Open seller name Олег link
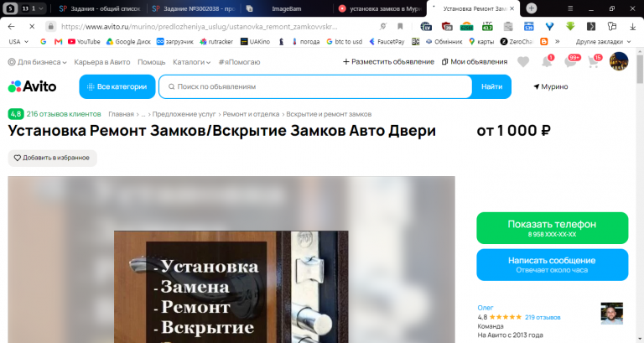The image size is (644, 343). (485, 308)
